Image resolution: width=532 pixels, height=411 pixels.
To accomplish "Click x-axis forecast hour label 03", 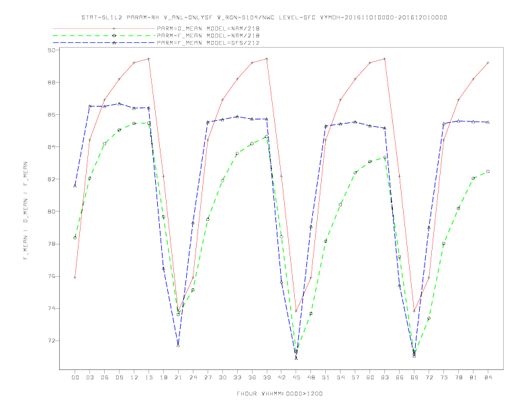I will click(89, 377).
